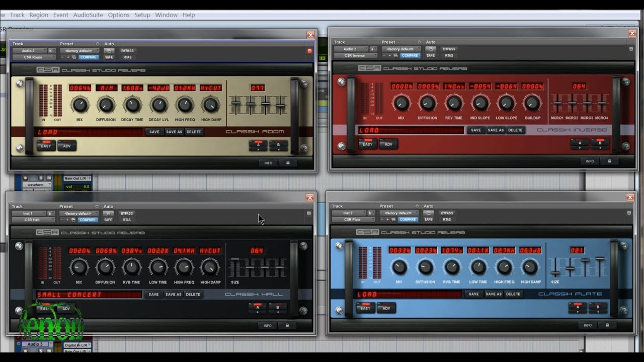Open the Inst 2 track selector in CSR Plate
Viewport: 644px width, 362px height.
pyautogui.click(x=349, y=213)
